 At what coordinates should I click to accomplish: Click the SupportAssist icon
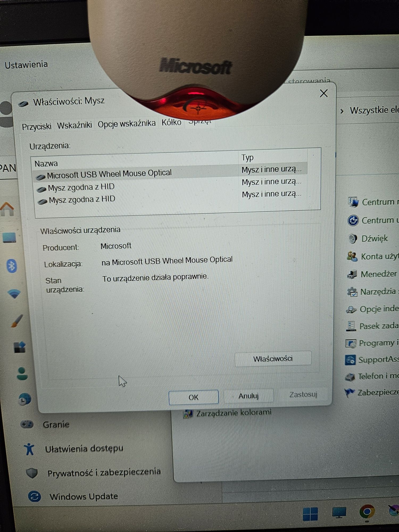tap(350, 360)
